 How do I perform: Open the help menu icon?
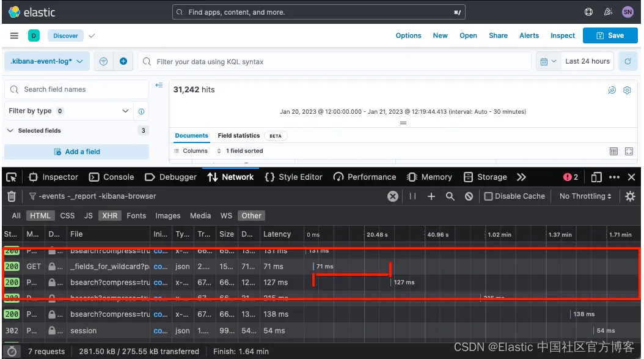[588, 12]
